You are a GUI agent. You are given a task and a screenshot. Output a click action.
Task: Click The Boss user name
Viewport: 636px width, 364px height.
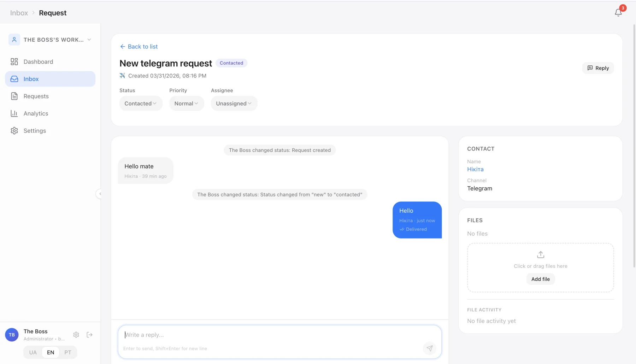(x=35, y=331)
